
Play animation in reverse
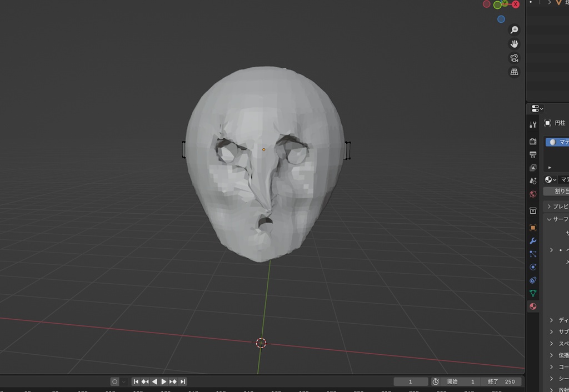pyautogui.click(x=154, y=381)
